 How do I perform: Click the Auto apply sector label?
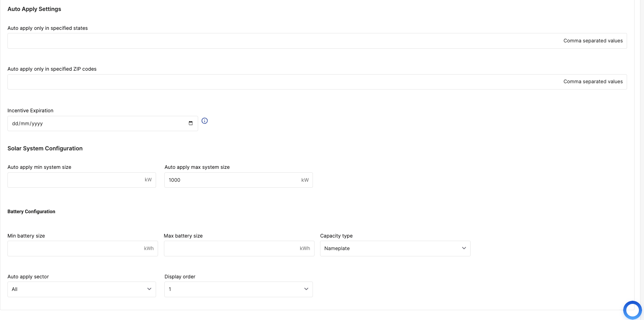[28, 277]
